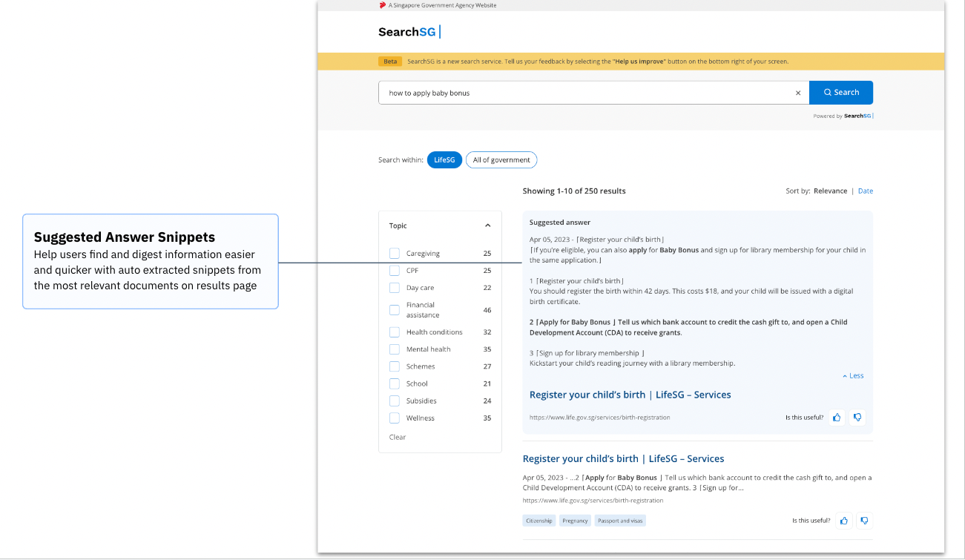Viewport: 965px width, 560px height.
Task: Collapse the Topic filter panel
Action: tap(487, 225)
